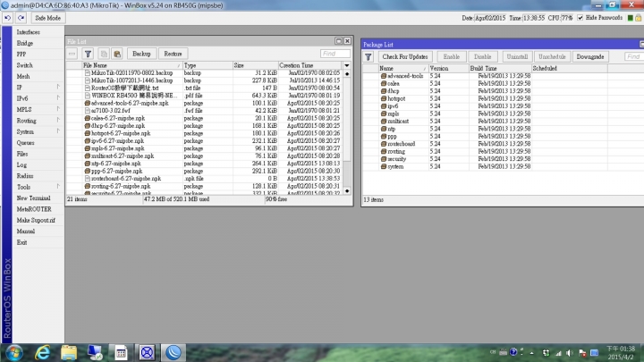This screenshot has width=644, height=362.
Task: Click Check For Updates
Action: tap(405, 57)
